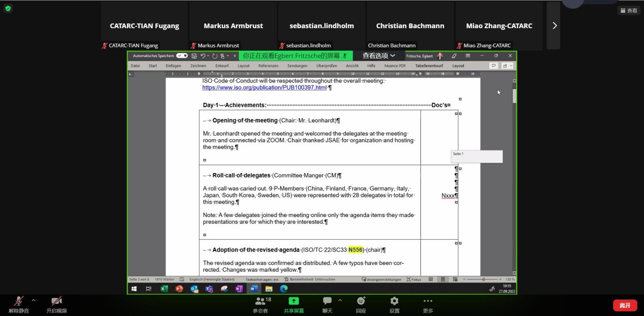Turn on the camera (开启视频)
The height and width of the screenshot is (316, 644).
click(x=56, y=301)
